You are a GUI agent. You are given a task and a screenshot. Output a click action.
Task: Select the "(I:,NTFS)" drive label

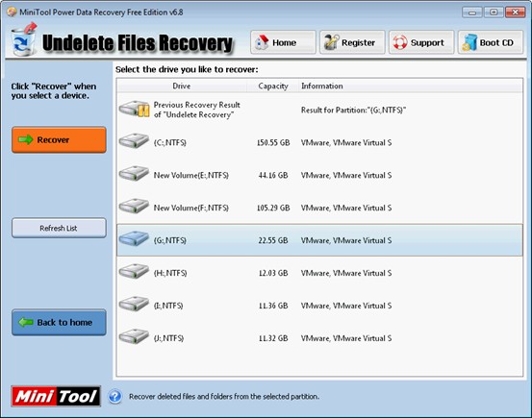coord(168,306)
